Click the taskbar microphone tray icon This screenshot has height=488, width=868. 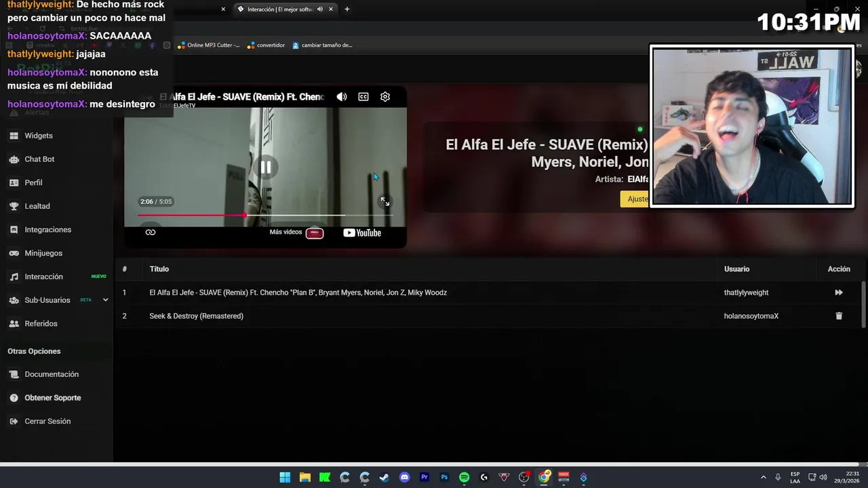778,477
